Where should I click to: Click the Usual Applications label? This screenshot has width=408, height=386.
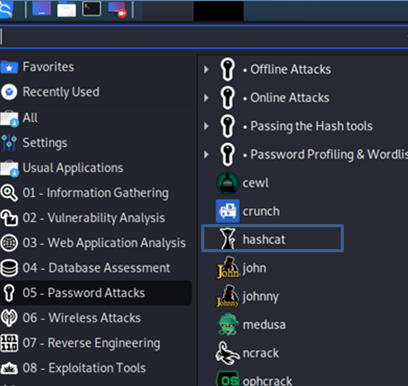point(73,168)
